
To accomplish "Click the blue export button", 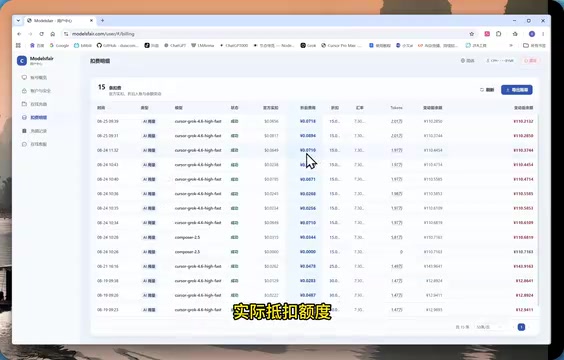I will 517,90.
